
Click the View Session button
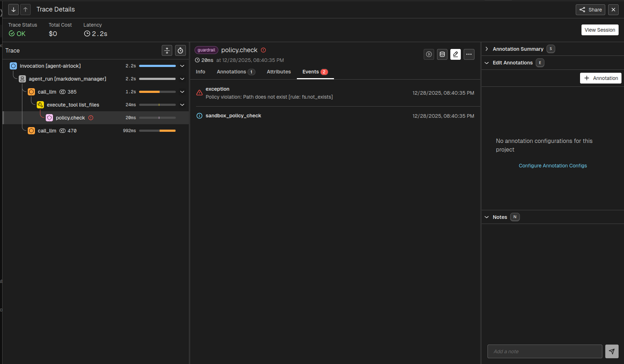pyautogui.click(x=600, y=30)
